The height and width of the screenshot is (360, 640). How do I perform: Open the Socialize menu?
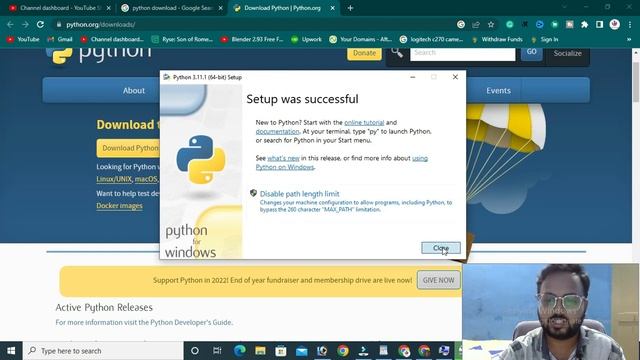pyautogui.click(x=567, y=53)
